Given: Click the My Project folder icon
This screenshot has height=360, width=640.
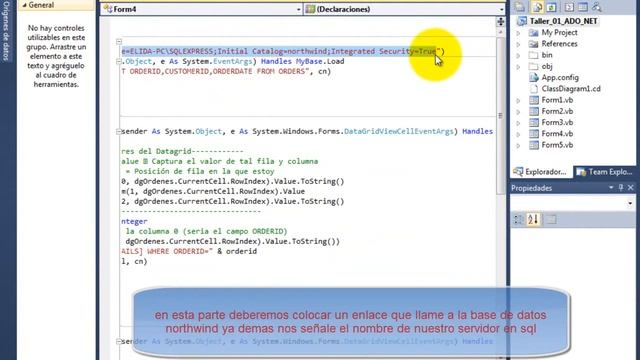Looking at the screenshot, I should coord(533,33).
